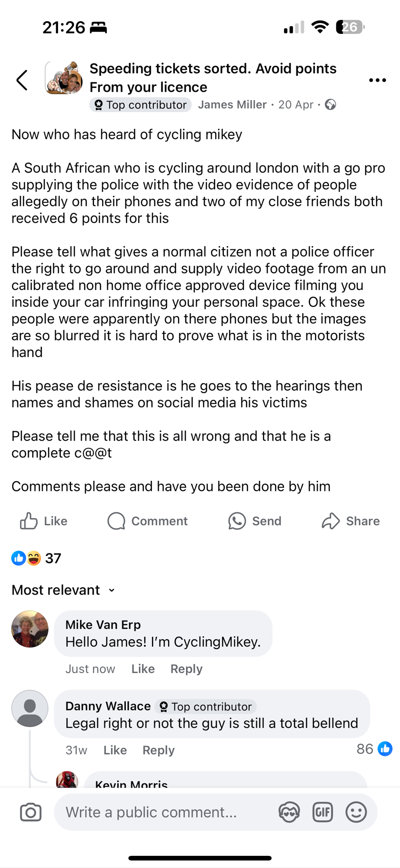Image resolution: width=400 pixels, height=868 pixels.
Task: Expand the Most relevant sort dropdown
Action: 63,590
